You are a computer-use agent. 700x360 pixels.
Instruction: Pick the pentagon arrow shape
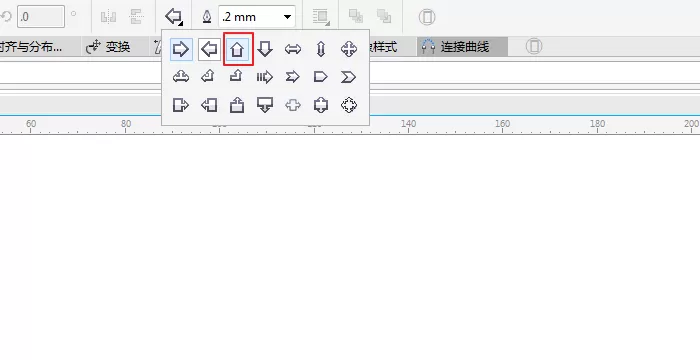coord(321,77)
